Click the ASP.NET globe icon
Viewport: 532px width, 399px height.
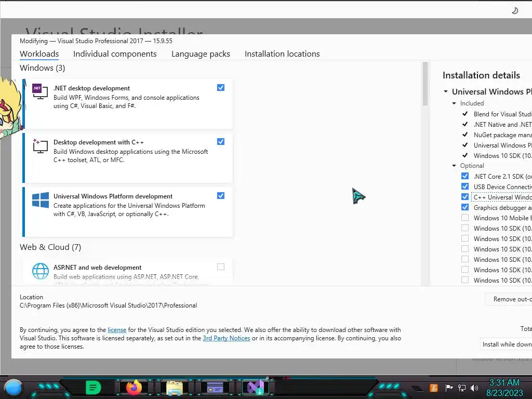[40, 271]
